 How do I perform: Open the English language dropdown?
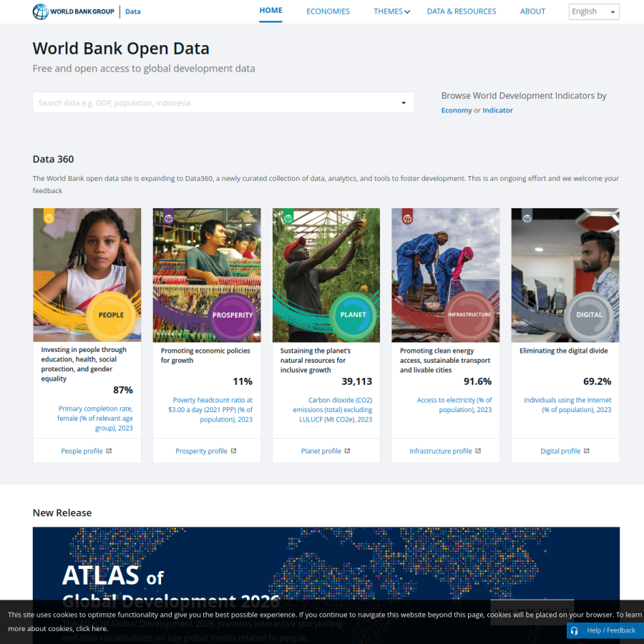[594, 11]
